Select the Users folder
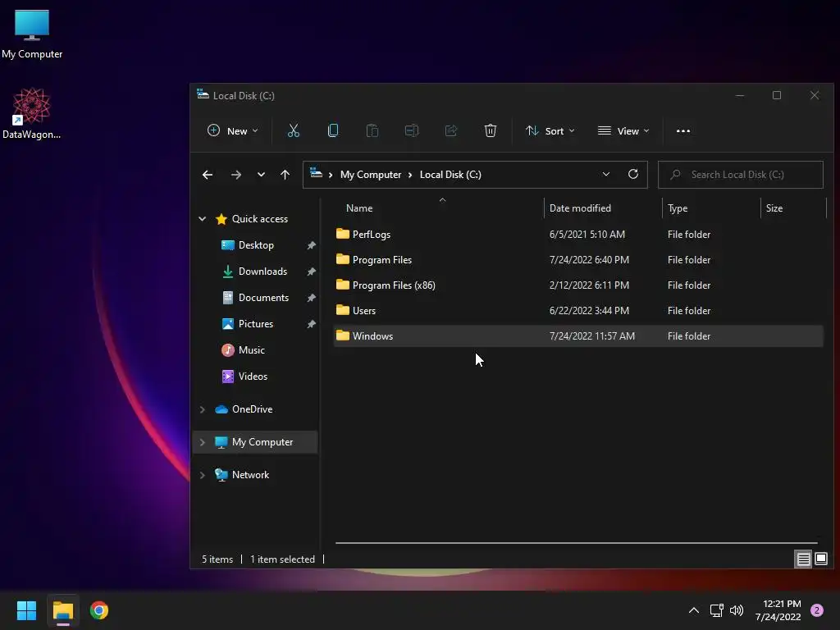 (578, 311)
